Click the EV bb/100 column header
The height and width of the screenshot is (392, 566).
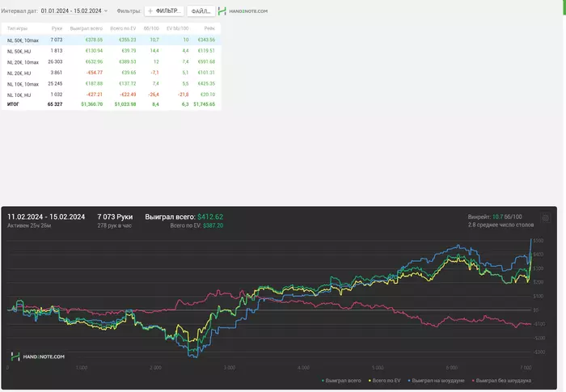coord(179,28)
